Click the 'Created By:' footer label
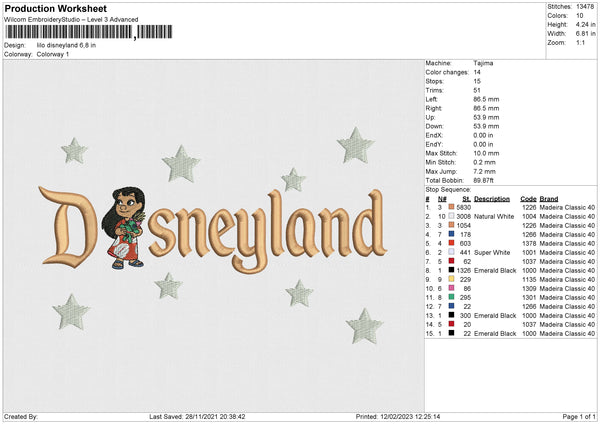The height and width of the screenshot is (424, 600). 21,417
